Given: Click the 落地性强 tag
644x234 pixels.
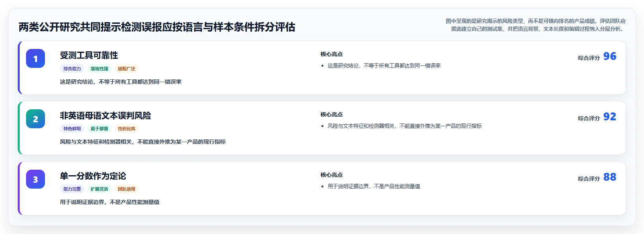Looking at the screenshot, I should coord(99,69).
